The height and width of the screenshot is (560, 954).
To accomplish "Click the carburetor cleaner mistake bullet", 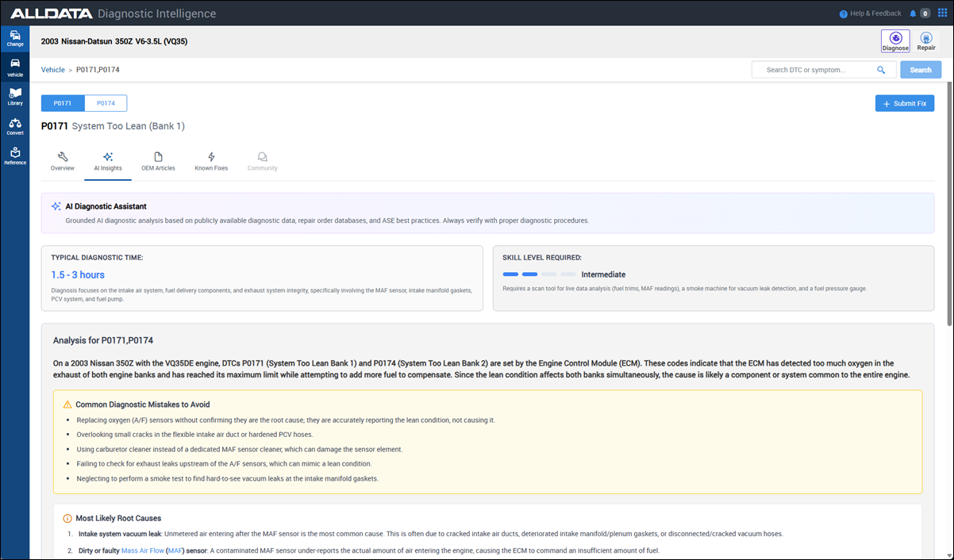I will [240, 449].
